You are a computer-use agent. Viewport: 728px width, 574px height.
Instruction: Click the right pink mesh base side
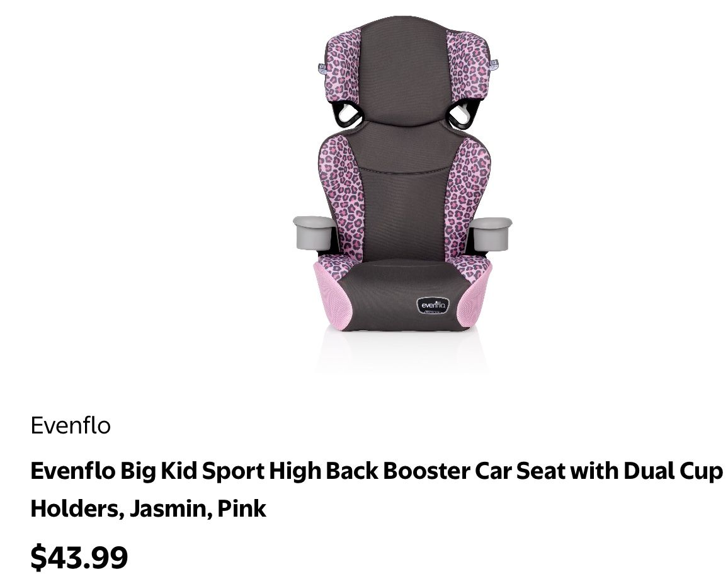475,296
